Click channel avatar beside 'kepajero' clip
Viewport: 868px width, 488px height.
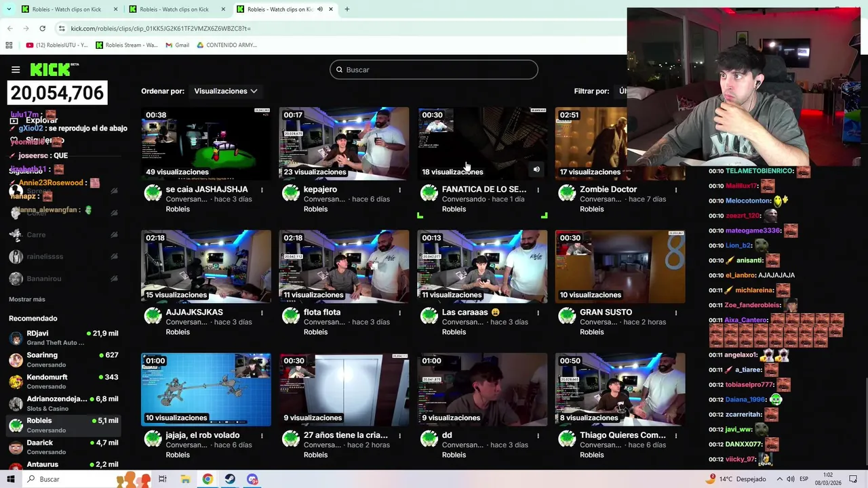(x=291, y=194)
